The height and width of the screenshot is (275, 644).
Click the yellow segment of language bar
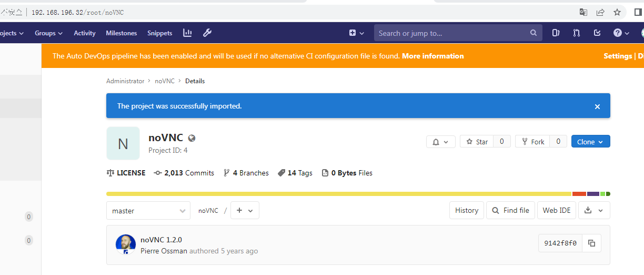click(x=339, y=194)
